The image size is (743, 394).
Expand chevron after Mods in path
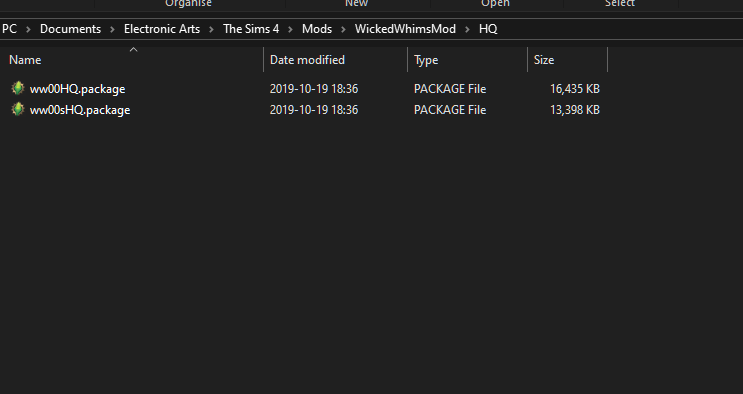[x=343, y=29]
